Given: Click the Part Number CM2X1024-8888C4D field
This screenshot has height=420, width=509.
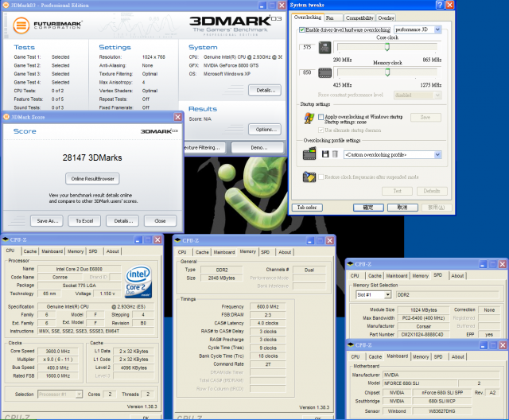Looking at the screenshot, I should point(422,334).
